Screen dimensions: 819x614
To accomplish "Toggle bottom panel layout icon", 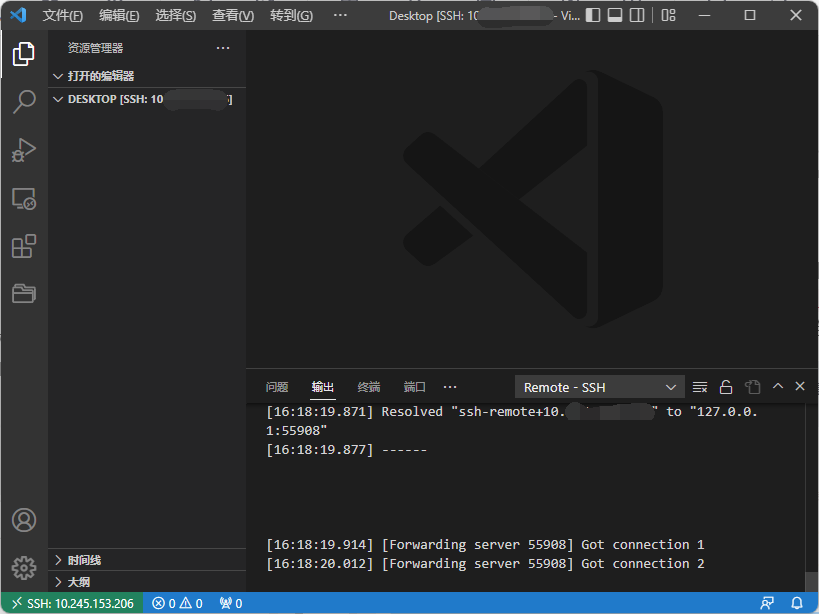I will pyautogui.click(x=615, y=16).
